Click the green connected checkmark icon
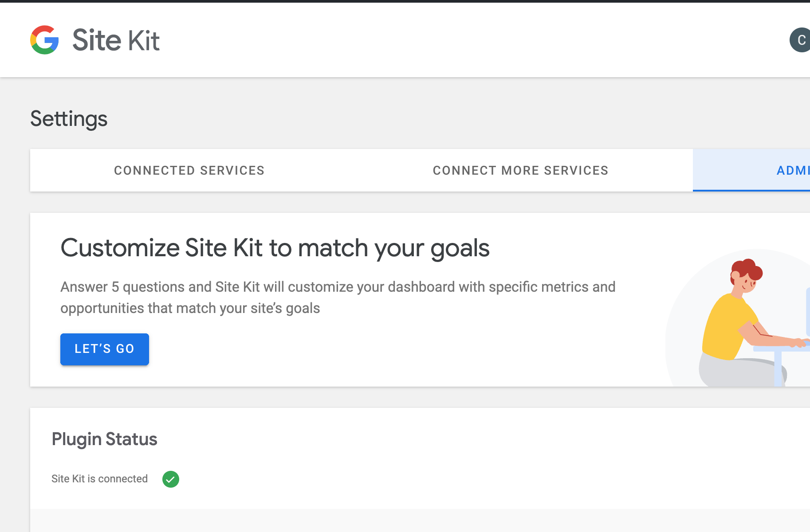 [171, 479]
